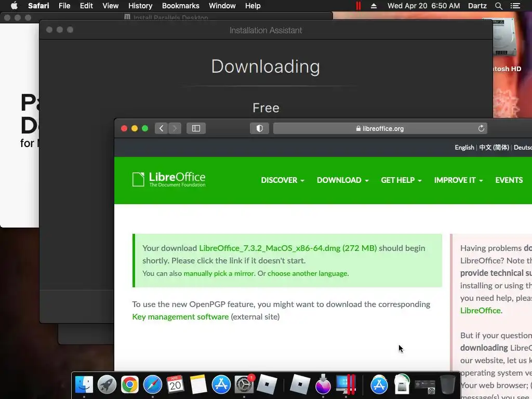Open the Window menu

coord(222,6)
